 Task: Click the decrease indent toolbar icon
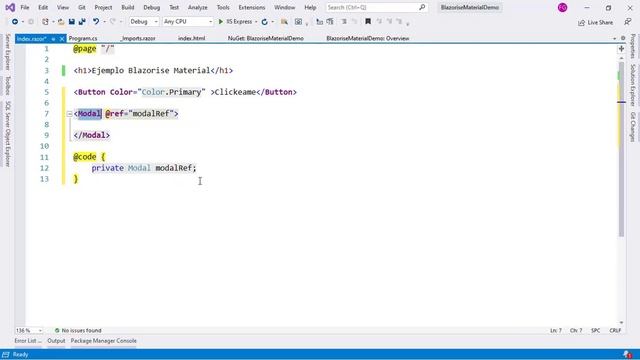(x=320, y=22)
